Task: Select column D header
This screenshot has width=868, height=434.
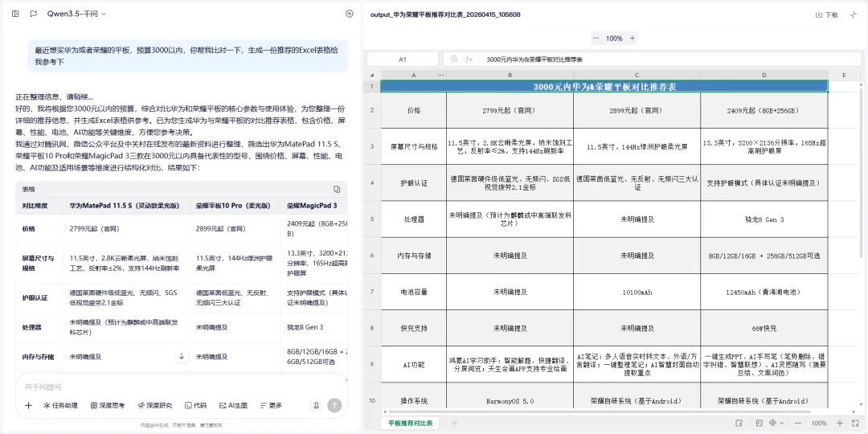Action: coord(764,76)
